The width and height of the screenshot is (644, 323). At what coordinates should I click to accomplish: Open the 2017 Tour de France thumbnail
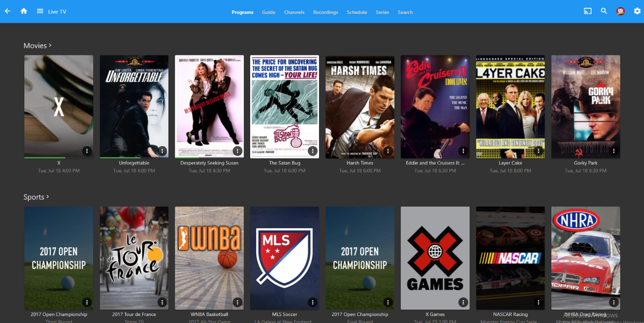click(134, 258)
